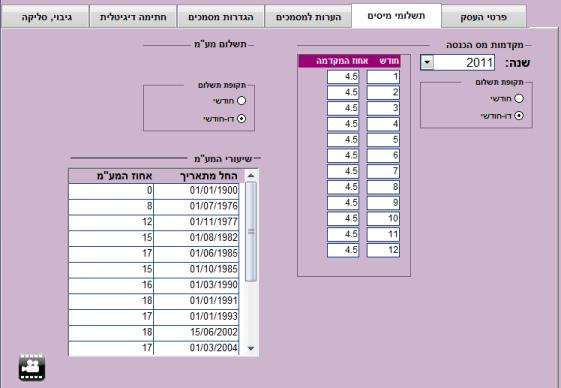Click the VAT table scroll down arrow
The width and height of the screenshot is (561, 388).
pyautogui.click(x=251, y=348)
